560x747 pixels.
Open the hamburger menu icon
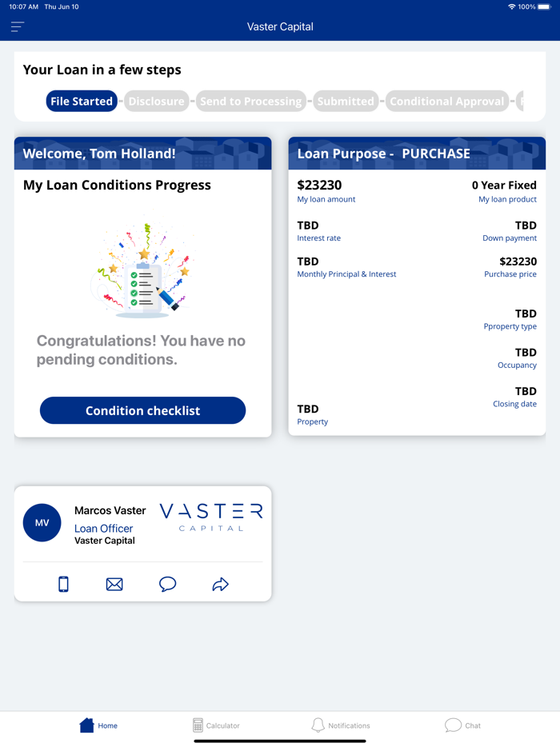[18, 27]
